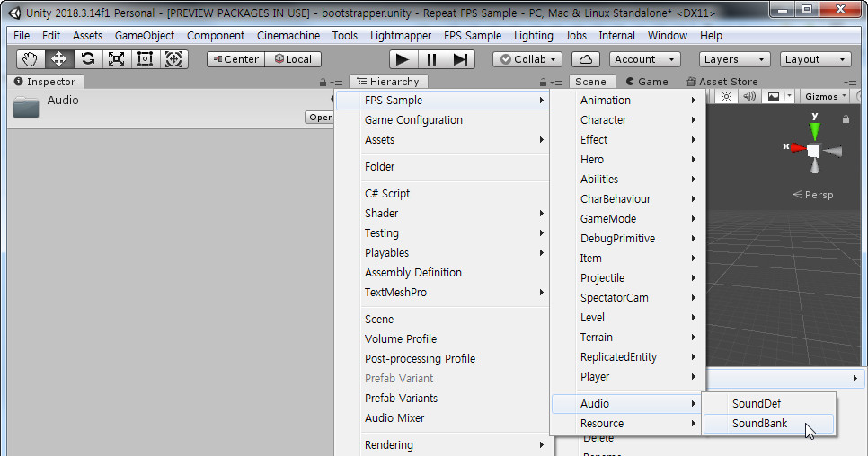The width and height of the screenshot is (868, 456).
Task: Select the Scene tab
Action: click(591, 82)
